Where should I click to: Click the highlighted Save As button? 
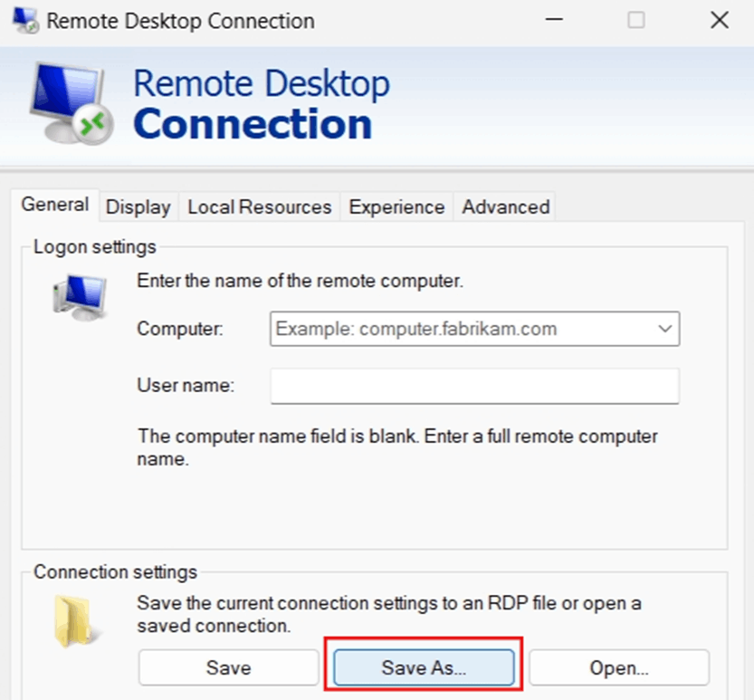pos(423,667)
